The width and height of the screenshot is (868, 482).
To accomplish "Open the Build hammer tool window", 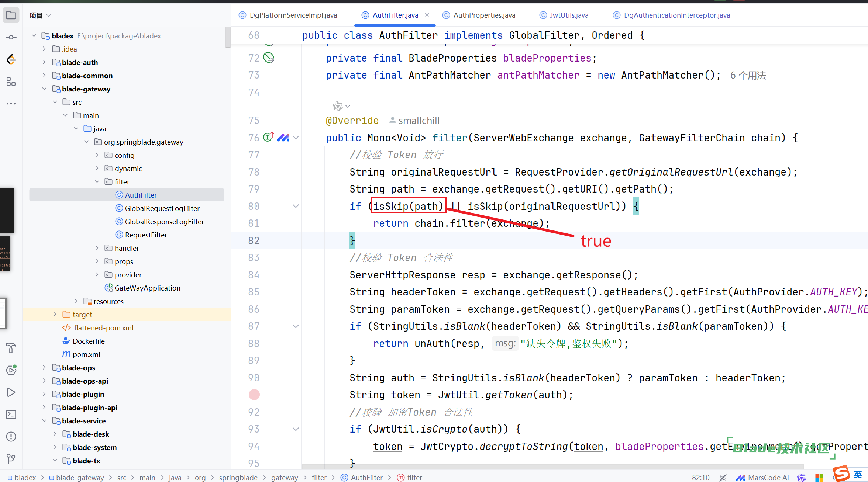I will (x=11, y=348).
